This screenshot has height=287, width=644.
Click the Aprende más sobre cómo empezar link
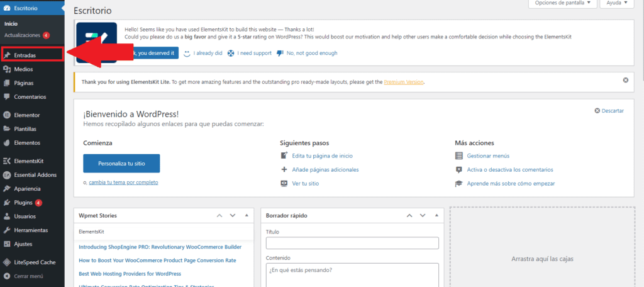click(x=511, y=183)
